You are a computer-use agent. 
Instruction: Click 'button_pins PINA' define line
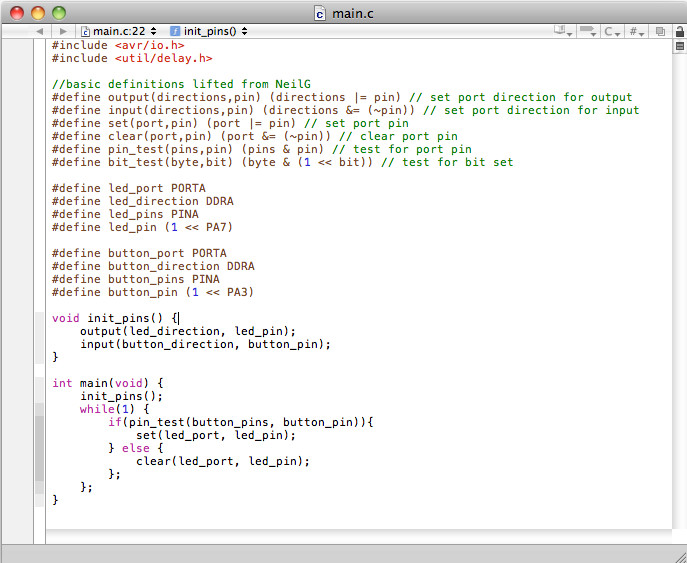pos(135,279)
